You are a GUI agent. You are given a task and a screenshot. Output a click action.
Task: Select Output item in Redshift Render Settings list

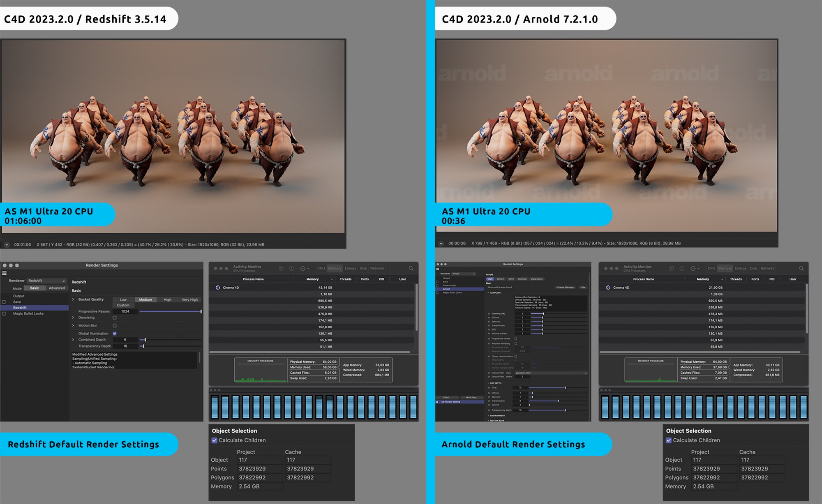pos(19,296)
